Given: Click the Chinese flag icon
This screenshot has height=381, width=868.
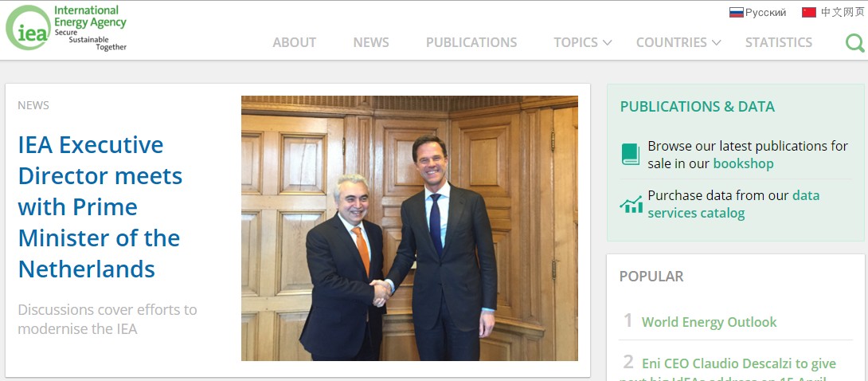Looking at the screenshot, I should pyautogui.click(x=809, y=12).
